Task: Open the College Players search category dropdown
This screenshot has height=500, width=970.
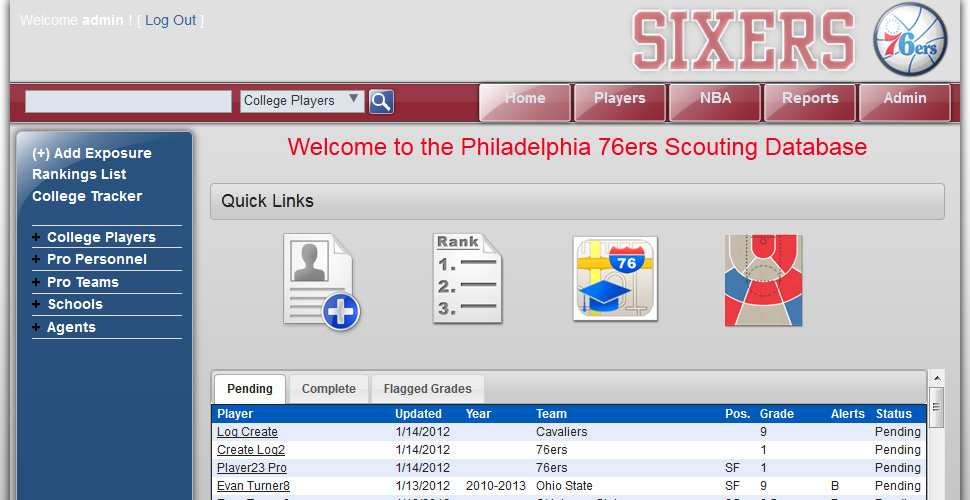Action: pyautogui.click(x=302, y=101)
